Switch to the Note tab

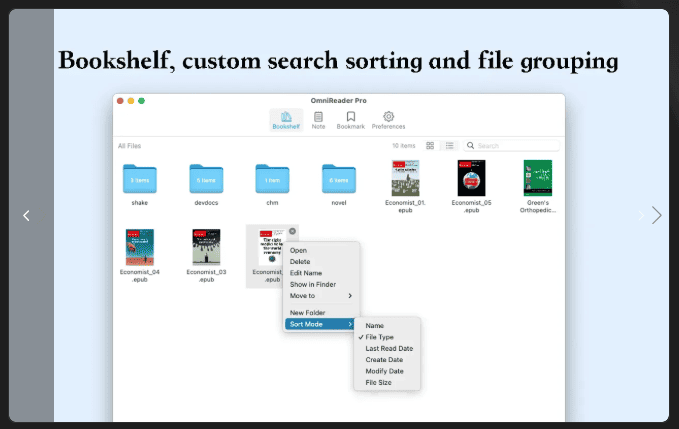[318, 120]
